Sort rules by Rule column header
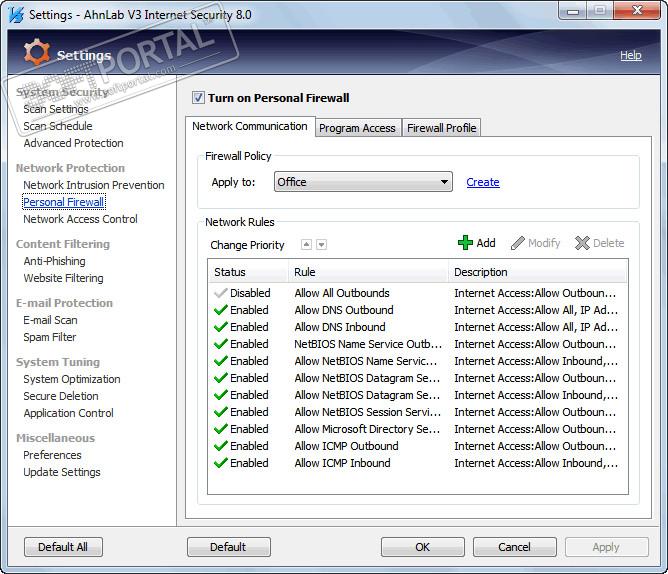 click(x=369, y=272)
